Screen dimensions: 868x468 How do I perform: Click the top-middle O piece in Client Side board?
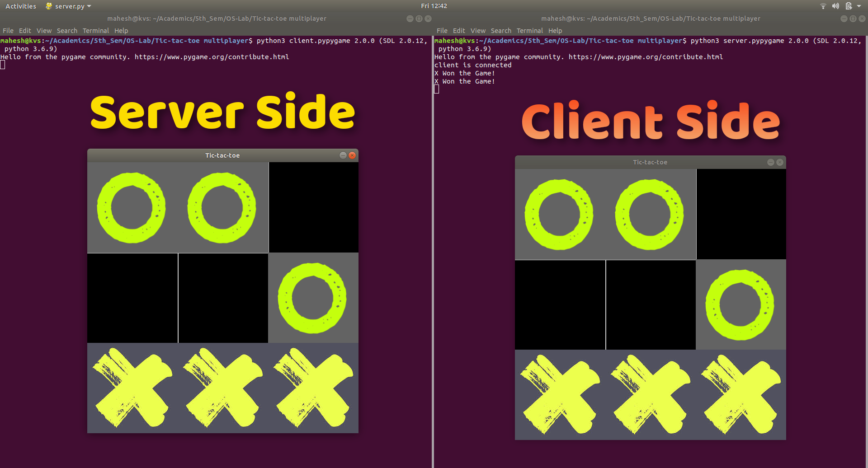tap(650, 215)
